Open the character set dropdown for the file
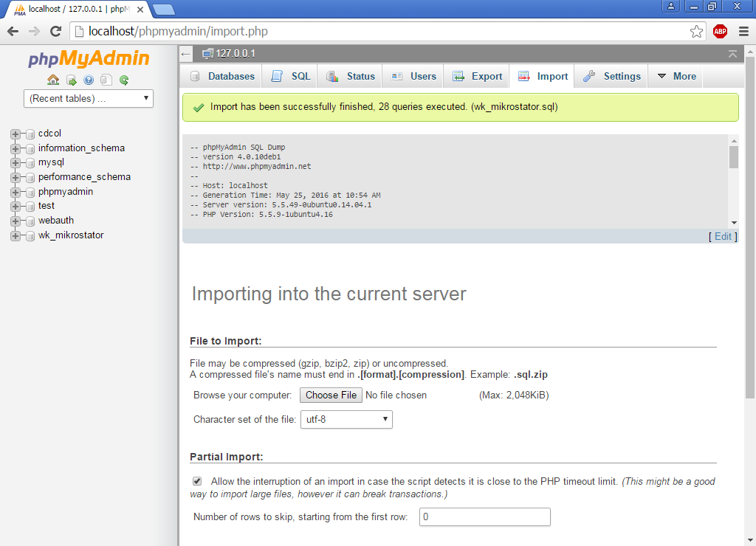756x546 pixels. (x=346, y=419)
